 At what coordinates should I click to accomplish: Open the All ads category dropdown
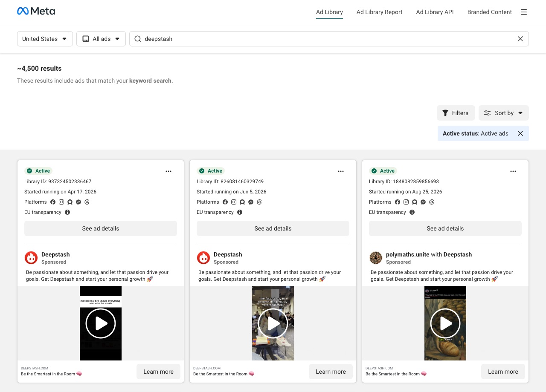coord(101,39)
